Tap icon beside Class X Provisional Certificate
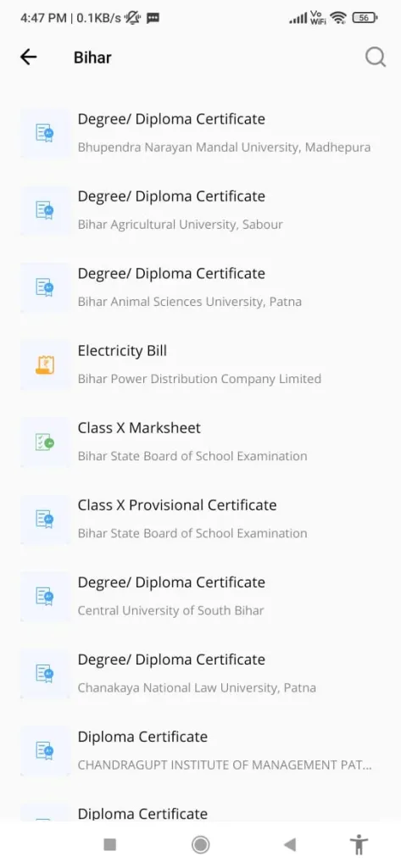 pos(45,520)
